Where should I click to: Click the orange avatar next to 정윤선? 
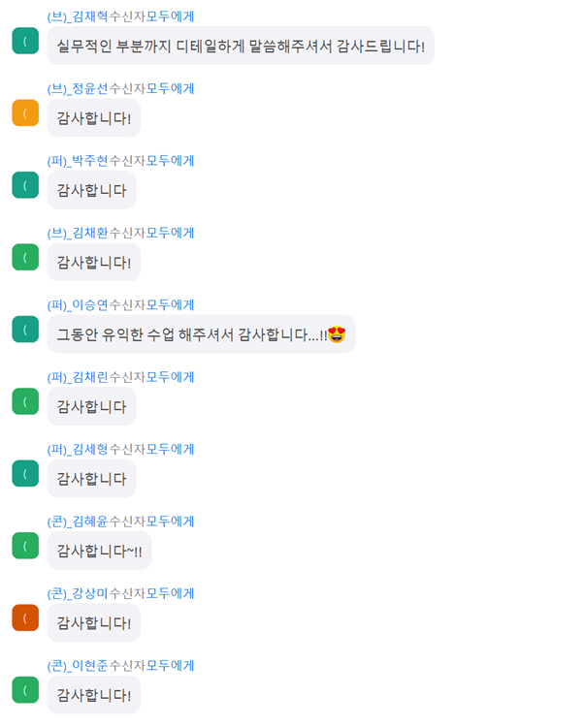coord(25,112)
